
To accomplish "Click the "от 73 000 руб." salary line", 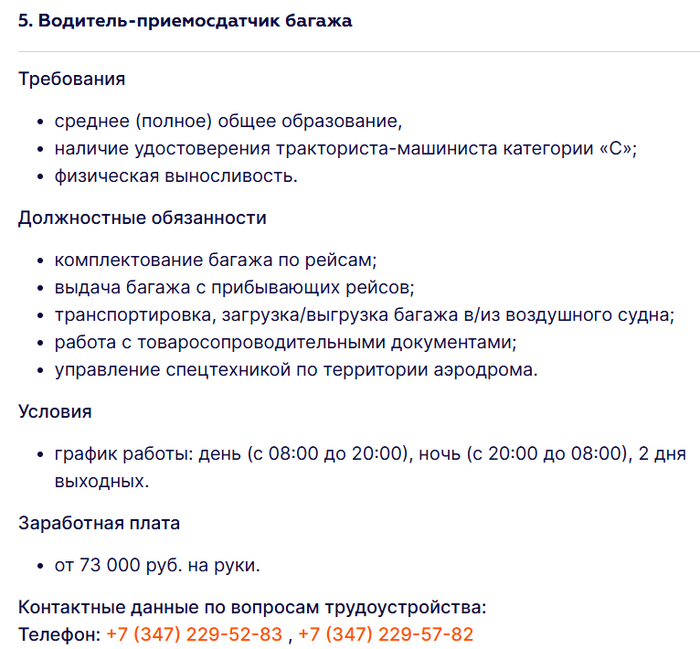I will pyautogui.click(x=157, y=565).
